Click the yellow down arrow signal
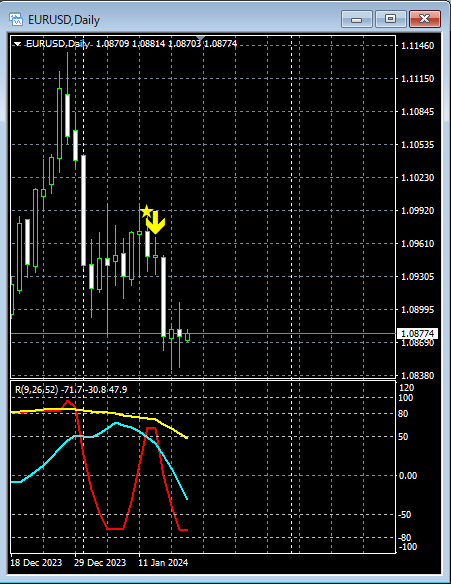The image size is (451, 584). pos(156,223)
